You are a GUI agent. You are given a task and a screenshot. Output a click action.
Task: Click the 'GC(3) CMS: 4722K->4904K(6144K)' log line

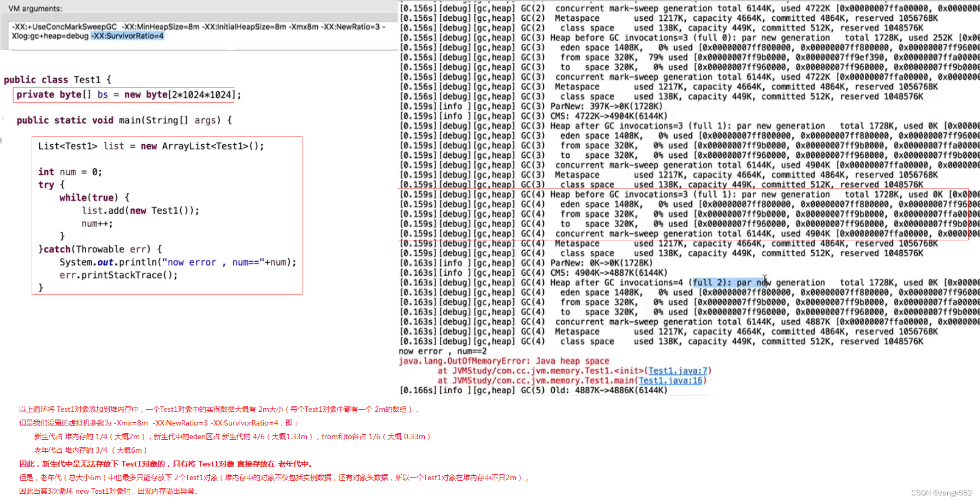[x=533, y=116]
